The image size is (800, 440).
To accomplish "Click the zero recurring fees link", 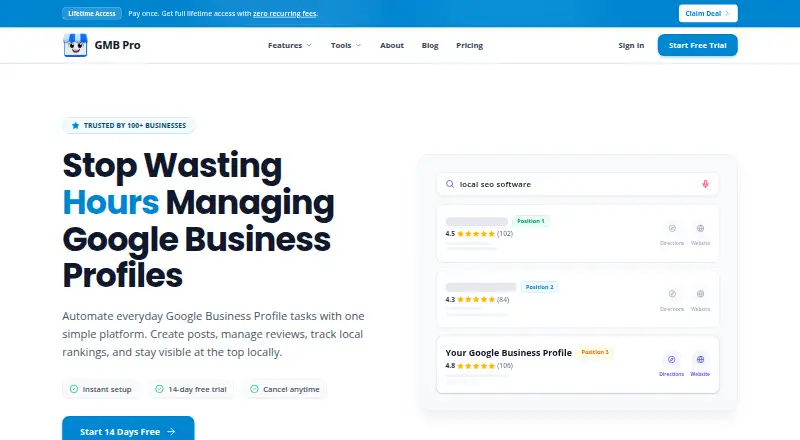I will pyautogui.click(x=285, y=14).
